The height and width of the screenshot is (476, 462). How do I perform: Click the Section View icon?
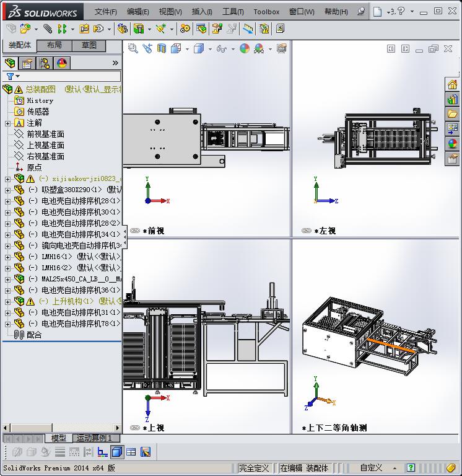click(x=162, y=48)
